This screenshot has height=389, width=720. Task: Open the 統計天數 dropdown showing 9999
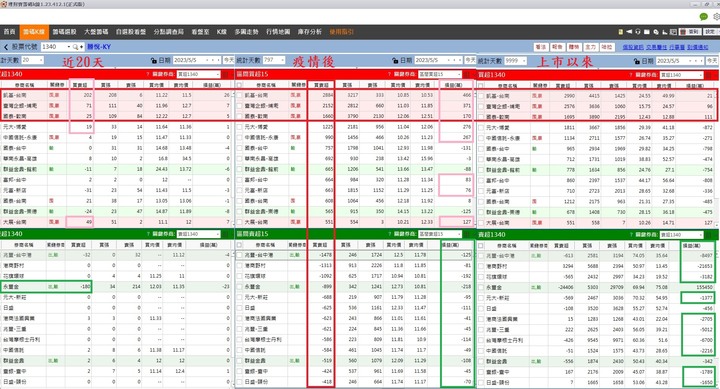tap(524, 61)
